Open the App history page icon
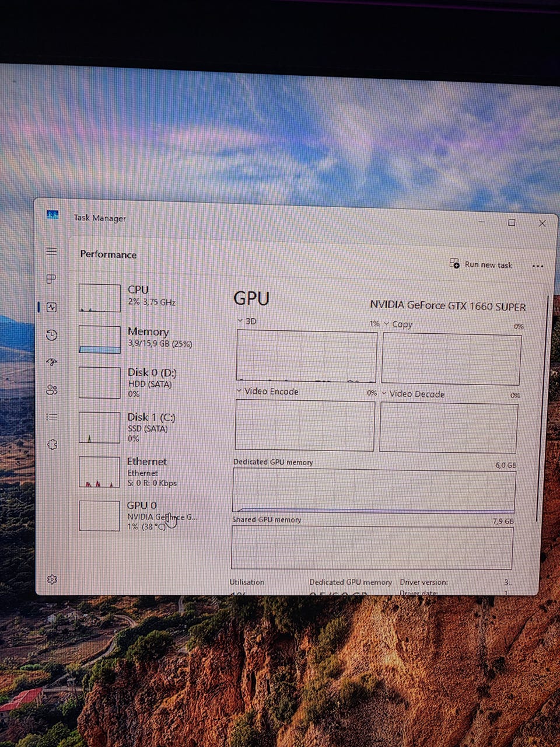 51,334
